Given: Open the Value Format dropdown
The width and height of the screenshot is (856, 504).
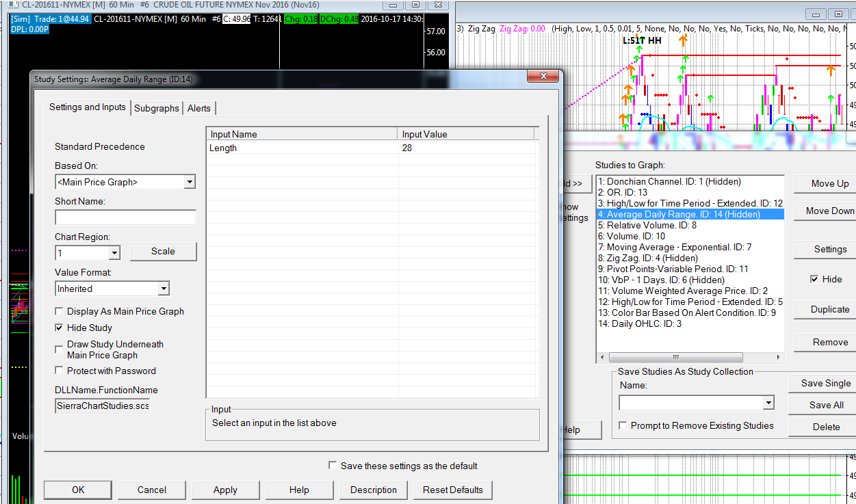Looking at the screenshot, I should [x=164, y=289].
